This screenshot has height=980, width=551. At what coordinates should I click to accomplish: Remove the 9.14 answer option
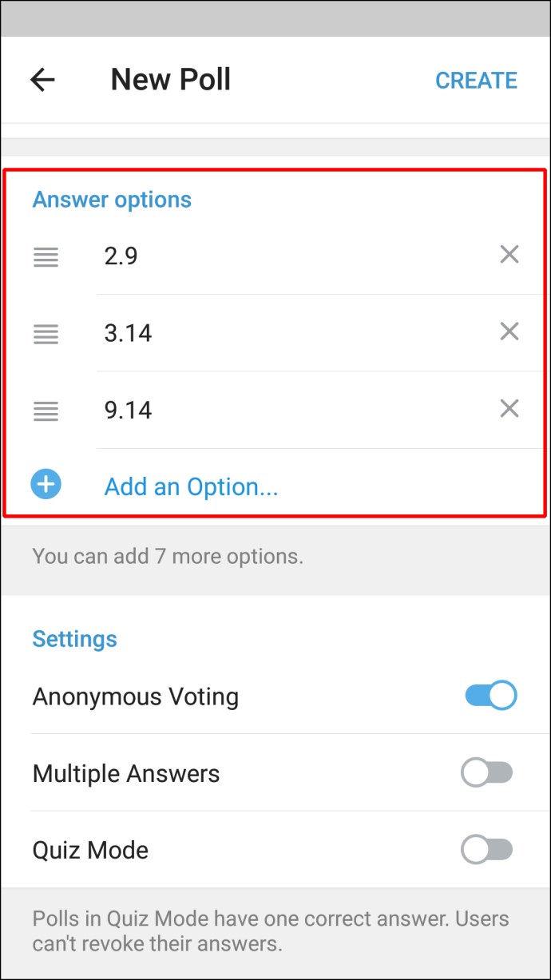click(509, 409)
